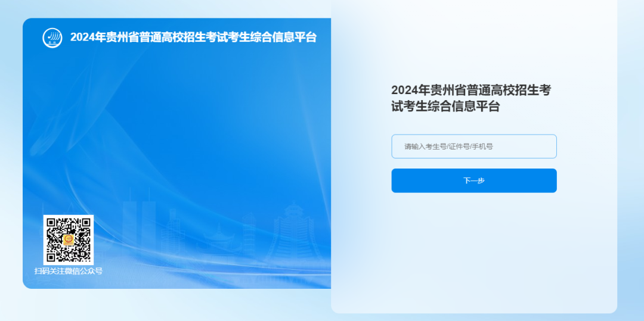The image size is (644, 321).
Task: Click the WeChat QR code image
Action: click(x=69, y=240)
